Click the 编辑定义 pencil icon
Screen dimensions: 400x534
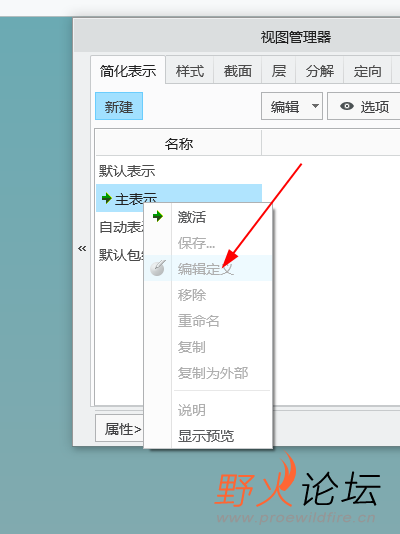click(x=158, y=268)
